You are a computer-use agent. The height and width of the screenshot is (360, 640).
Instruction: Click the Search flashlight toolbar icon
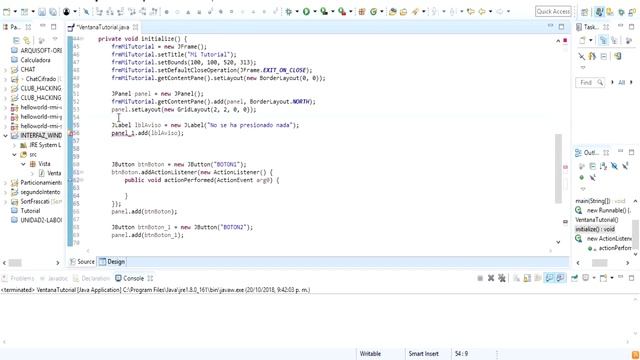click(415, 12)
